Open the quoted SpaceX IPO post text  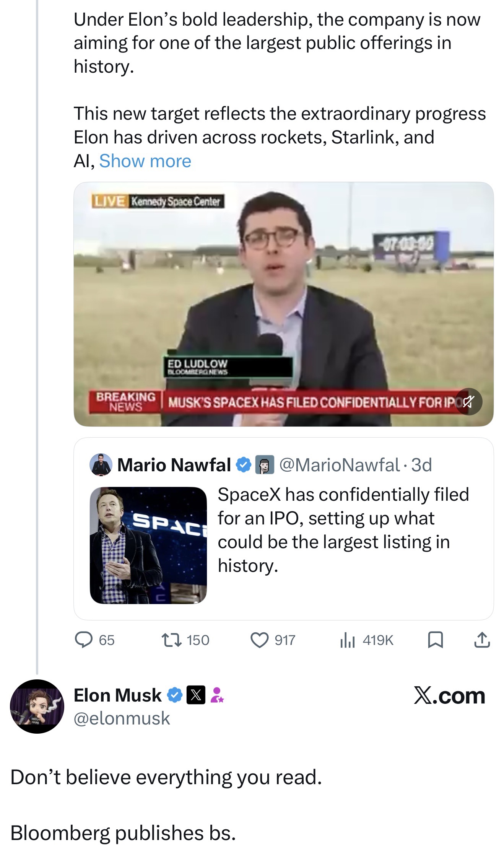click(x=343, y=530)
